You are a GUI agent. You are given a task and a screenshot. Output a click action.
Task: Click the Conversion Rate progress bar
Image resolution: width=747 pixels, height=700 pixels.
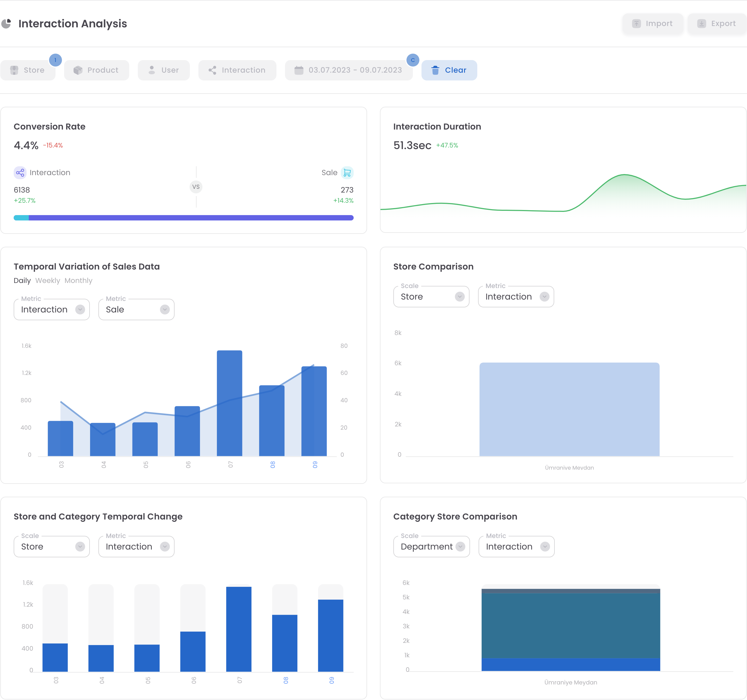point(183,217)
